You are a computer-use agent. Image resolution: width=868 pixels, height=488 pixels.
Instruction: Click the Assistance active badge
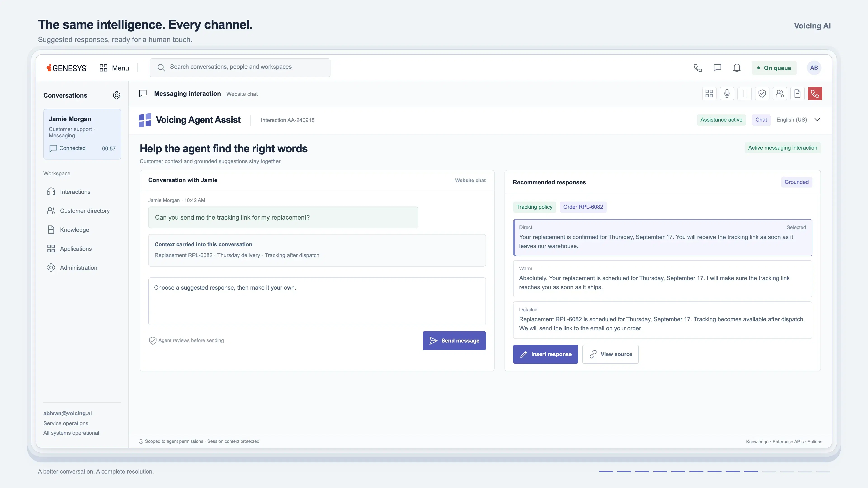click(x=721, y=120)
